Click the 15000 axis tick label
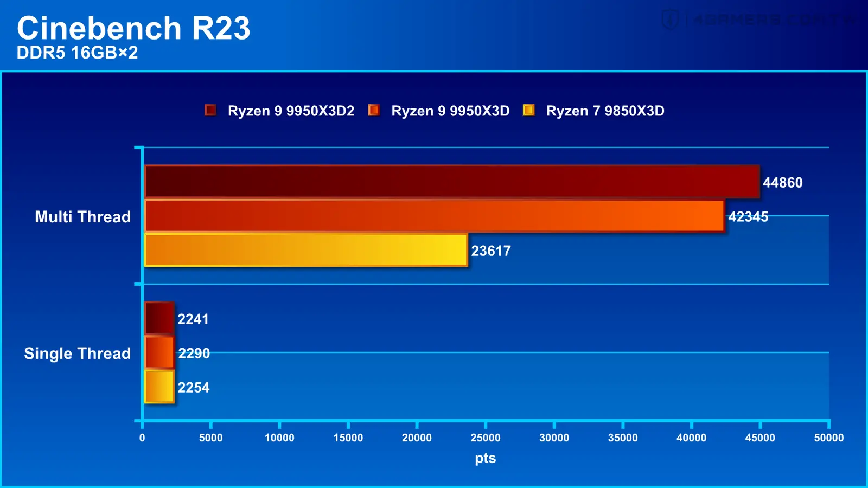 click(x=348, y=438)
